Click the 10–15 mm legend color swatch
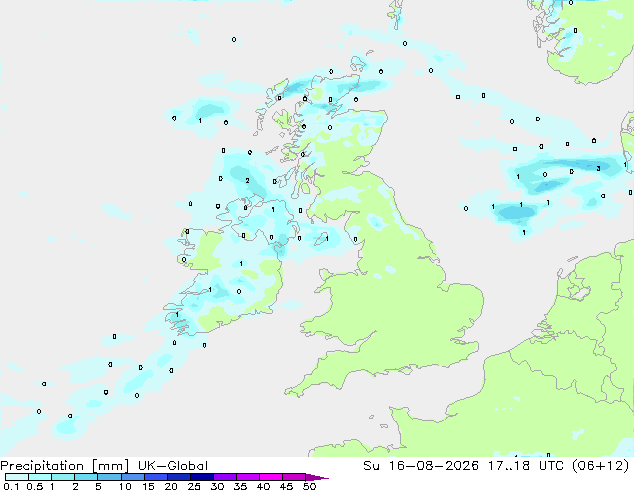 [132, 477]
